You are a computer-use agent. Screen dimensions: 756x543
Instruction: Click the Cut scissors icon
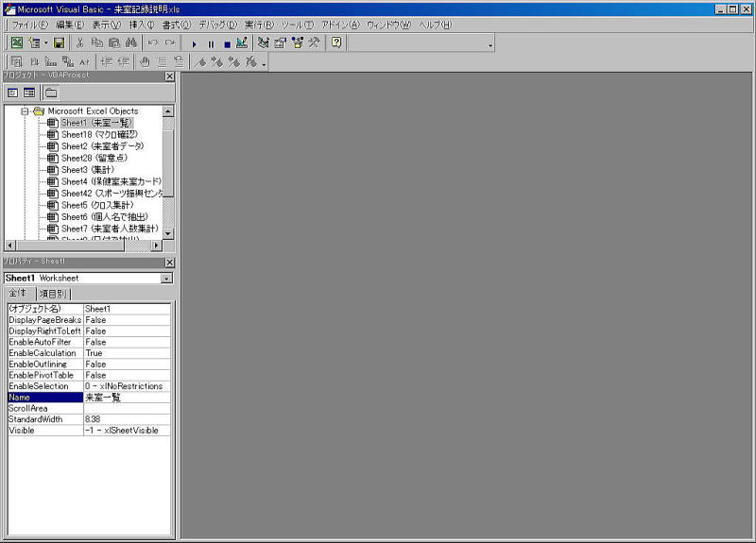(x=80, y=42)
